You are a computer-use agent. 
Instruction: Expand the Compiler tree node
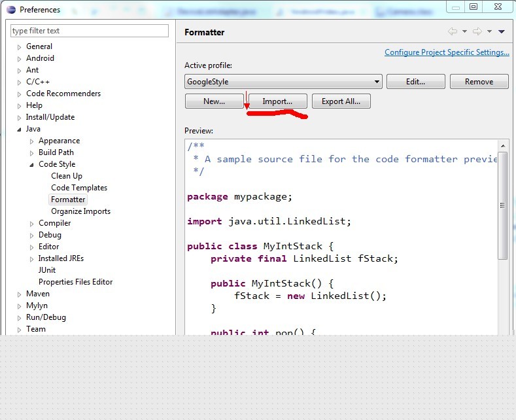coord(31,224)
